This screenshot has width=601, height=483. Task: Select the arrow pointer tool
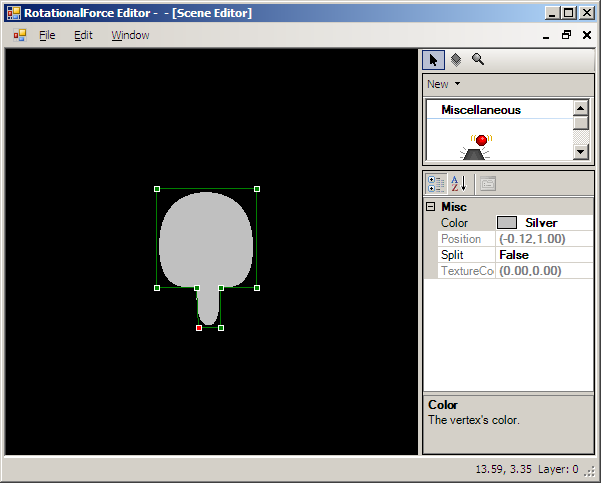pyautogui.click(x=433, y=60)
